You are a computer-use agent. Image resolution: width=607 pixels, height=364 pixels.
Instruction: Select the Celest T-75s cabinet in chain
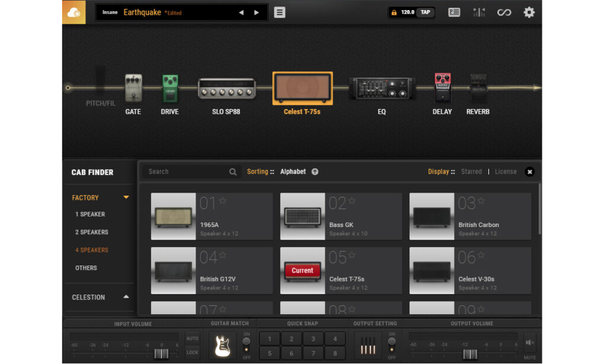(302, 88)
